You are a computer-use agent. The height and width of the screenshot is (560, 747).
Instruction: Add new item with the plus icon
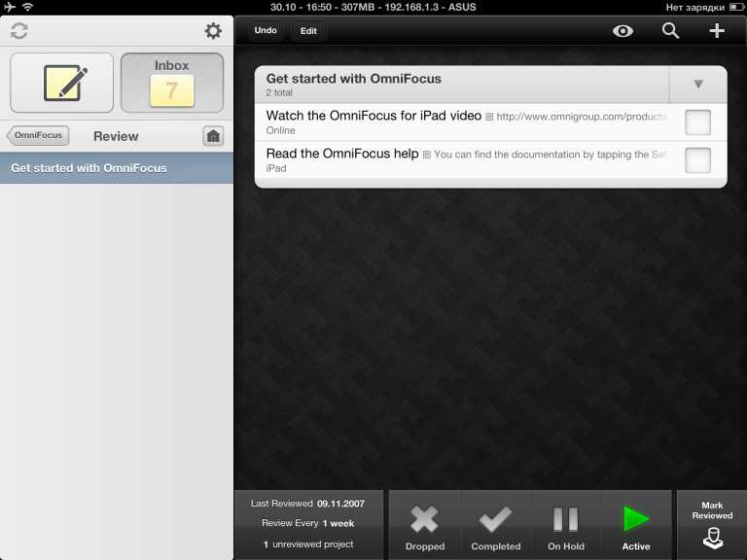pos(717,31)
